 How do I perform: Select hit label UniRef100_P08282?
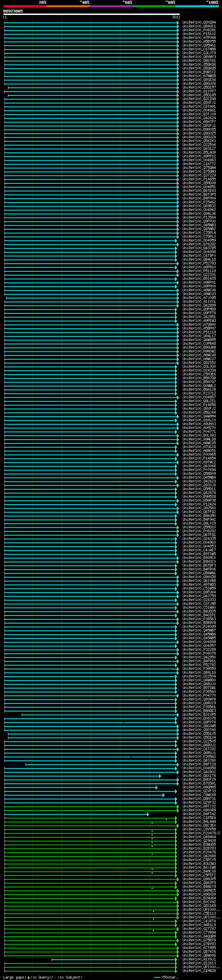pos(199,531)
